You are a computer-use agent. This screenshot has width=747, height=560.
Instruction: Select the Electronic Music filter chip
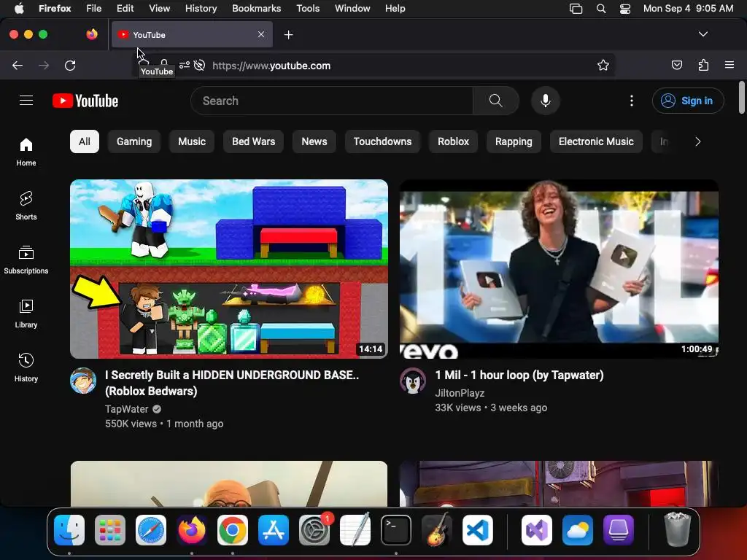click(596, 141)
